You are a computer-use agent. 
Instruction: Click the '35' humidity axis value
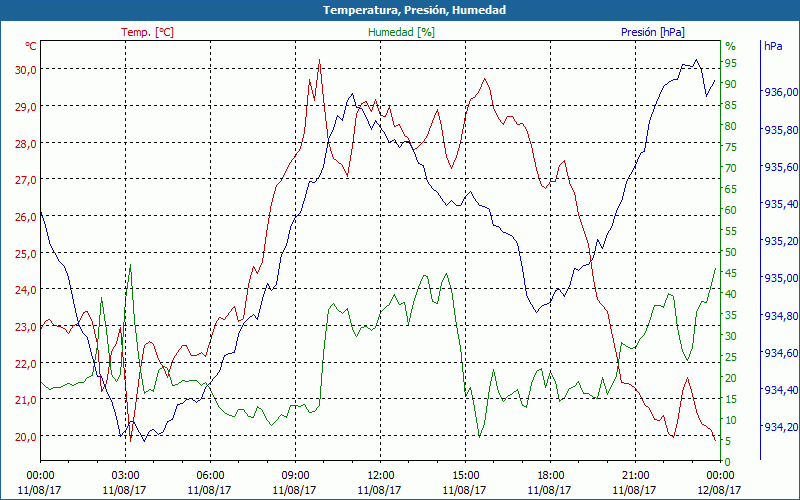click(x=731, y=315)
